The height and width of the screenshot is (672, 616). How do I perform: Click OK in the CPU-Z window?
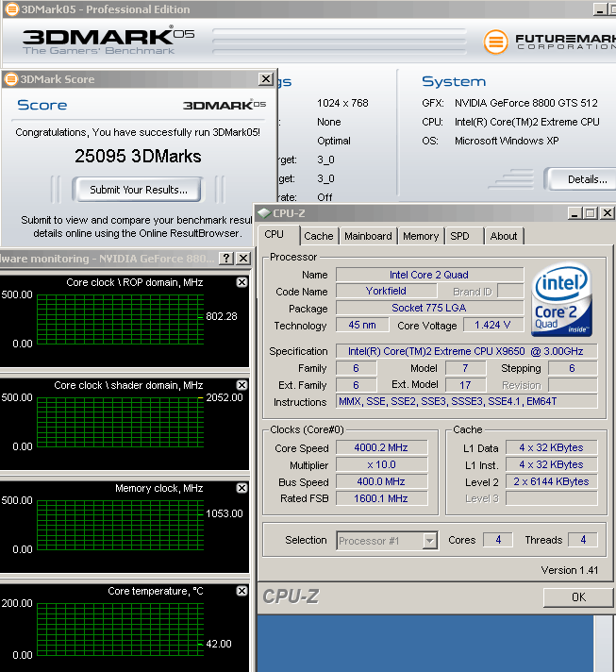coord(578,596)
